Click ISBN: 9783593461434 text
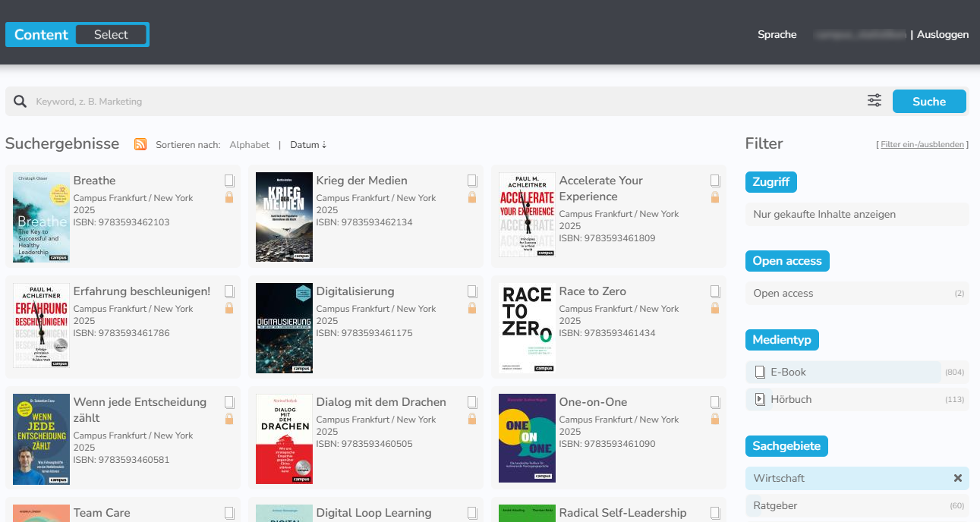 [607, 333]
